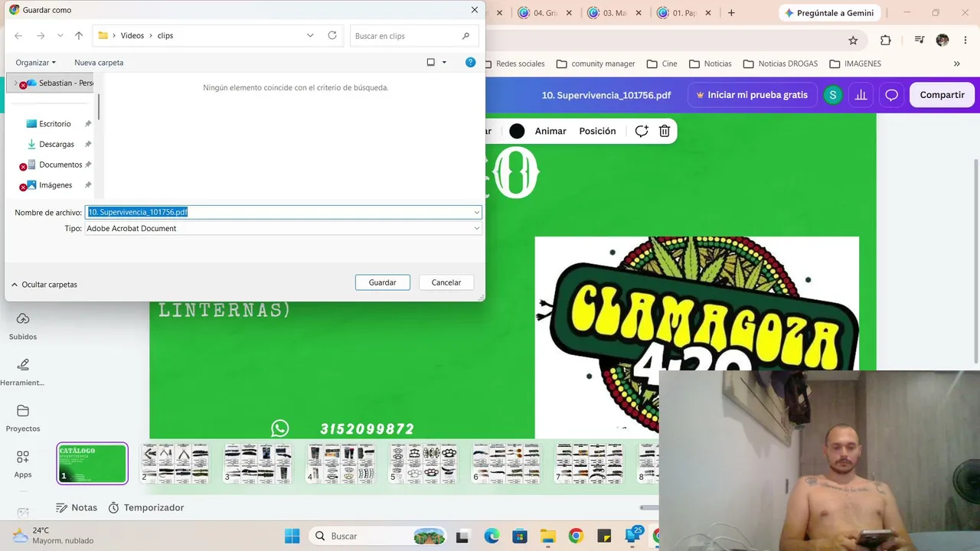Open the IMAGENES bookmark folder
Screen dimensions: 980x551
click(x=855, y=64)
